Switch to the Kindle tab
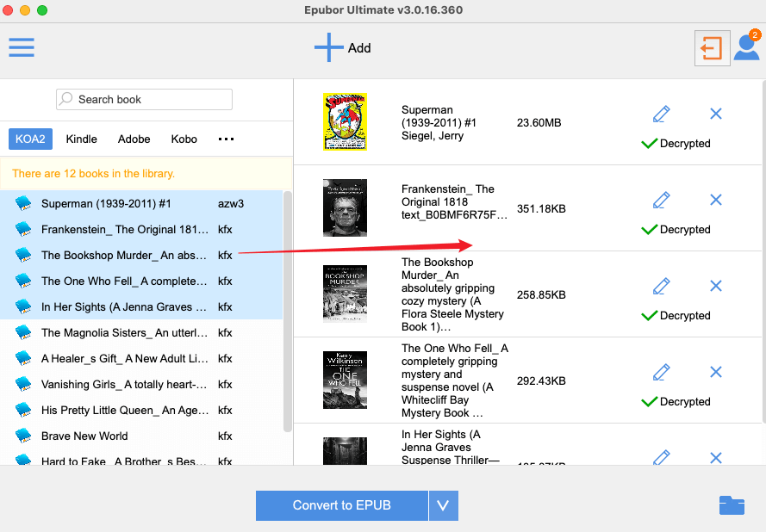 [x=82, y=139]
